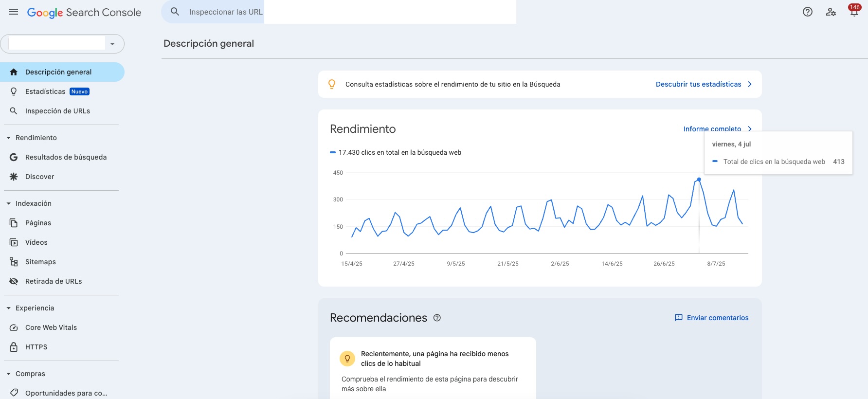Click the lightbulb icon beside Estadísticas
The width and height of the screenshot is (868, 399).
pyautogui.click(x=14, y=91)
